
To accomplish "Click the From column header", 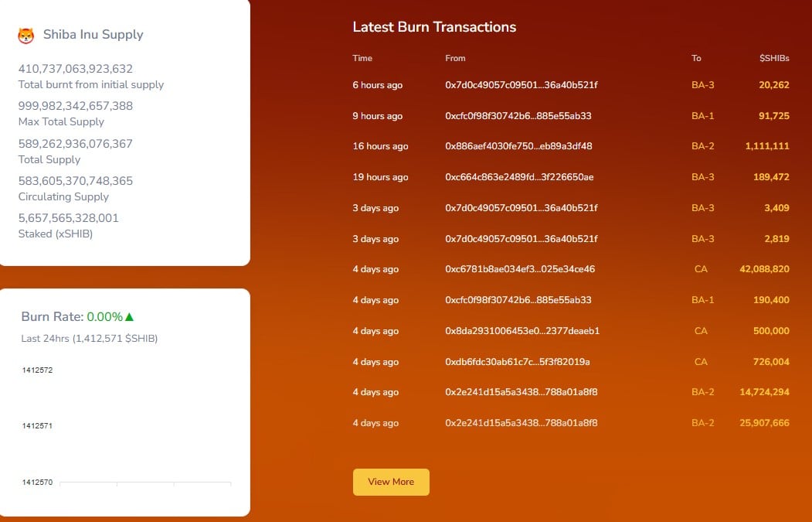I will point(455,58).
